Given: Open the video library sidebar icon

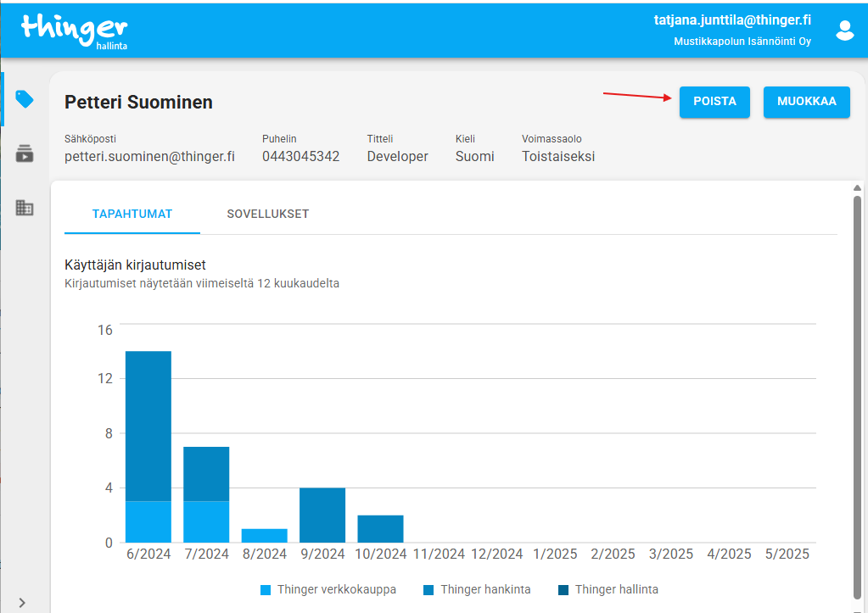Looking at the screenshot, I should coord(25,153).
